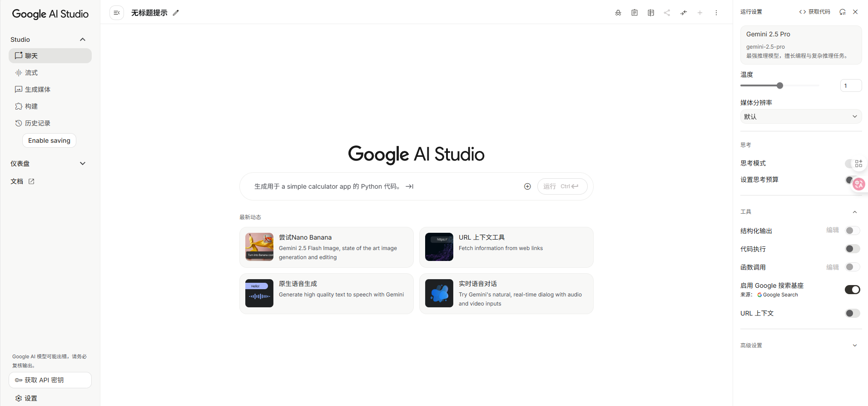This screenshot has width=868, height=406.
Task: Expand the 高级设置 section
Action: click(x=801, y=346)
